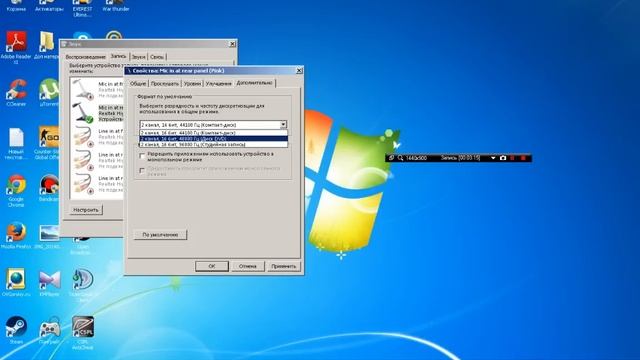Viewport: 640px width, 360px height.
Task: Switch to the Прослушать tab
Action: (x=164, y=83)
